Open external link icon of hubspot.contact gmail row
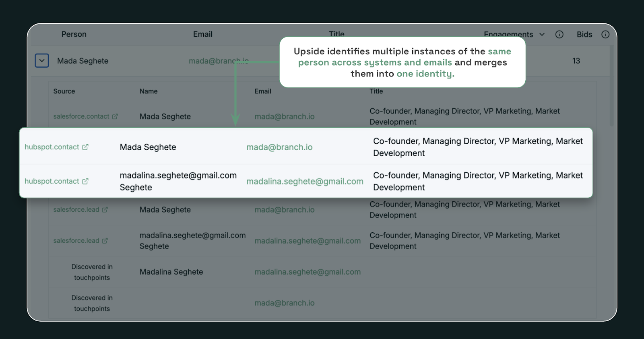The height and width of the screenshot is (339, 644). click(85, 181)
